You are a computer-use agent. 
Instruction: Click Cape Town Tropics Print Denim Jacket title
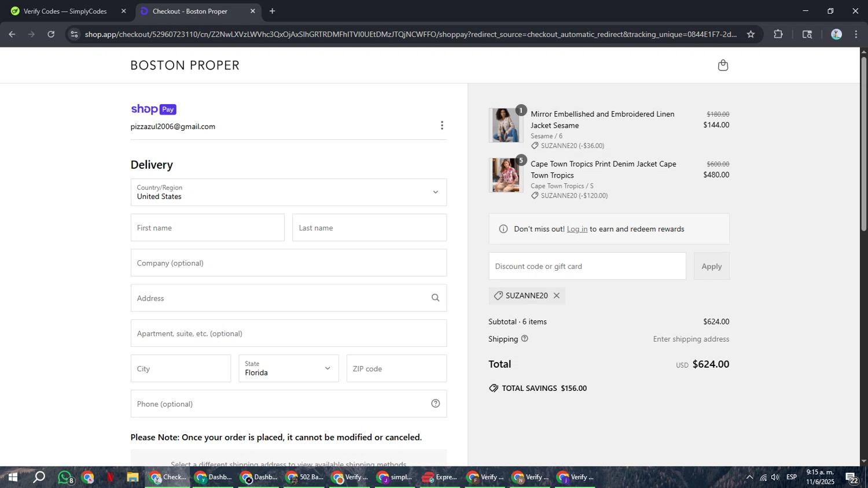click(x=604, y=169)
